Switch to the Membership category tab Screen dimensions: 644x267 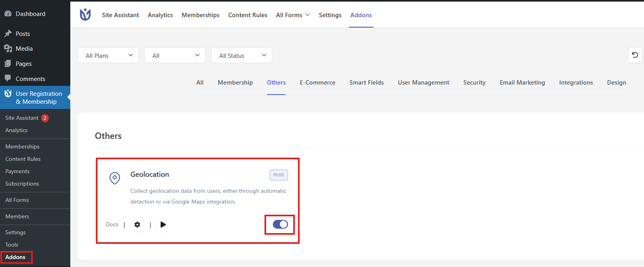235,83
